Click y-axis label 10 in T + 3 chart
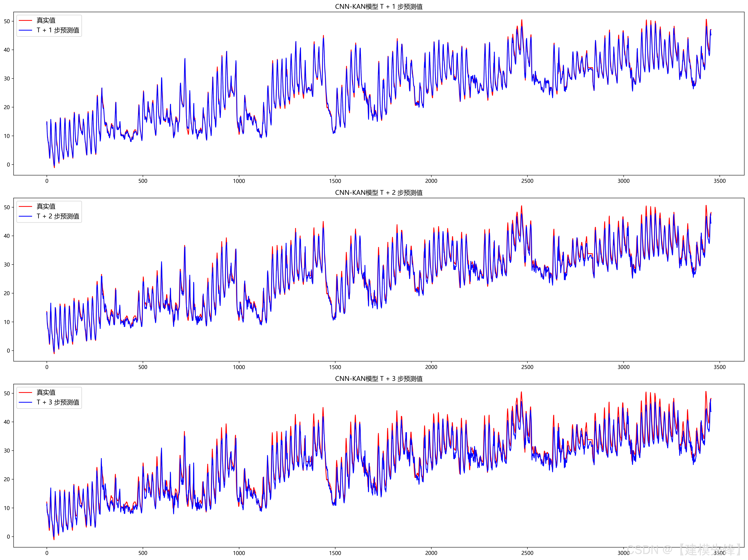 (7, 508)
